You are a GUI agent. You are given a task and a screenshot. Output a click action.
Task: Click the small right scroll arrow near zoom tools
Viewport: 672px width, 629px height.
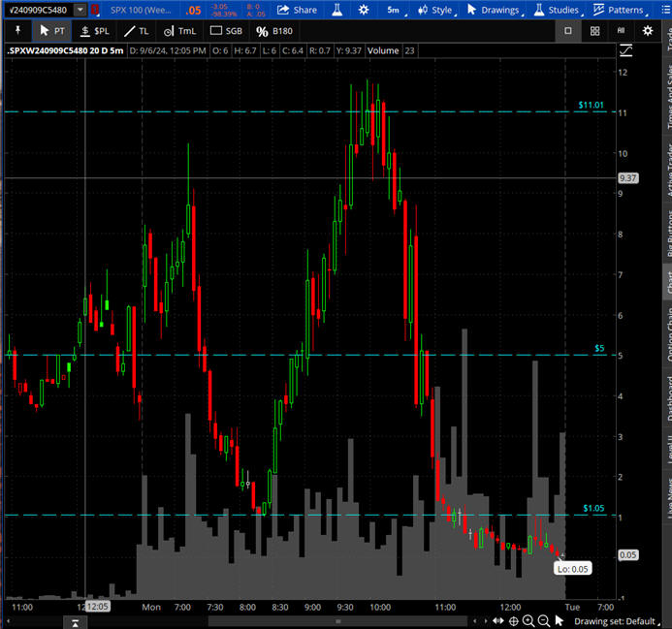coord(486,621)
